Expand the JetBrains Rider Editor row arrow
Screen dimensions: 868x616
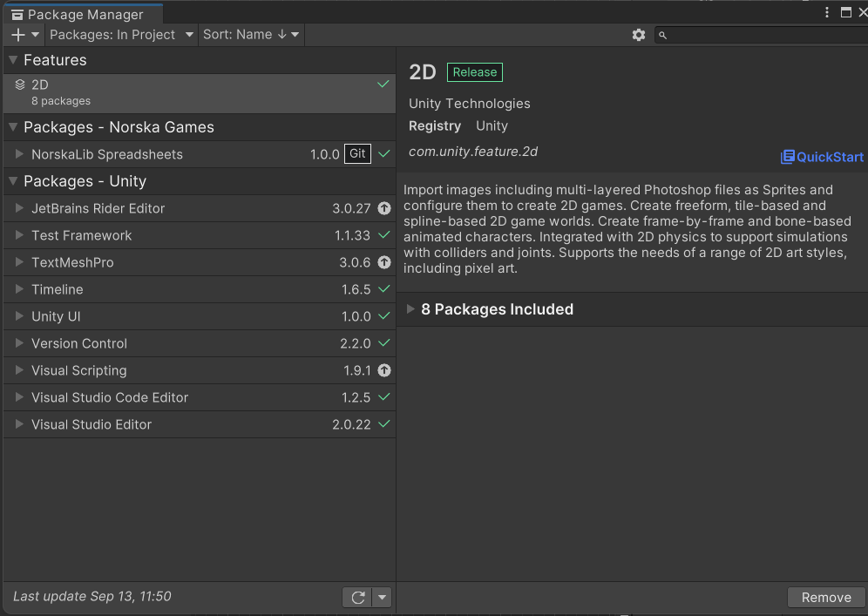pos(19,208)
